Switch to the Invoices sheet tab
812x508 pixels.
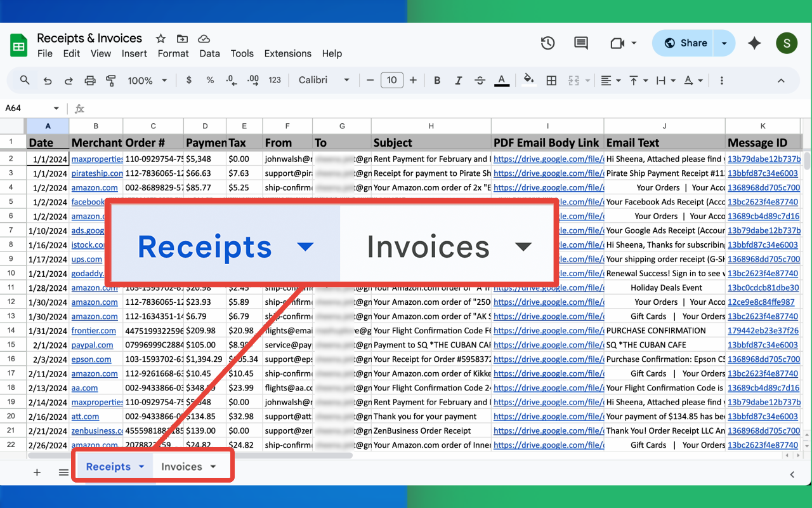(x=183, y=465)
